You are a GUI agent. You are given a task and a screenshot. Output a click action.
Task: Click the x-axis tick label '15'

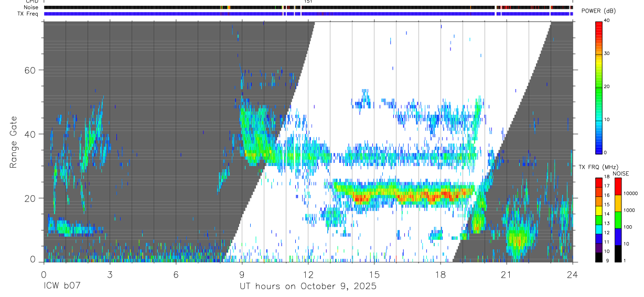[x=374, y=274]
